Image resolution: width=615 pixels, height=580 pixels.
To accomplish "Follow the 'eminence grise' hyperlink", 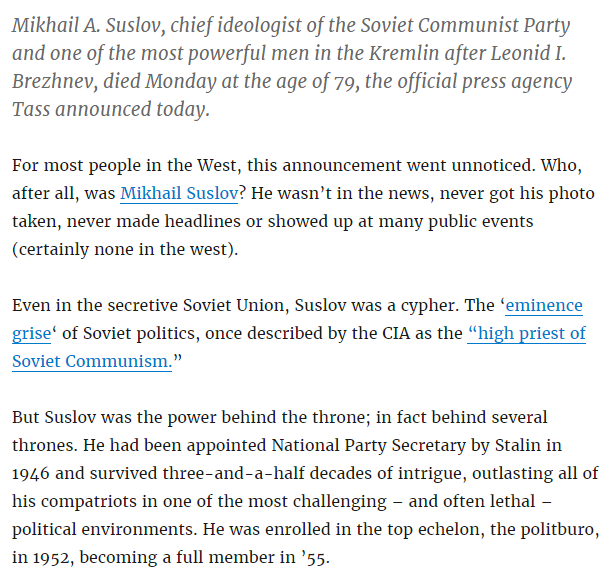I will (543, 306).
